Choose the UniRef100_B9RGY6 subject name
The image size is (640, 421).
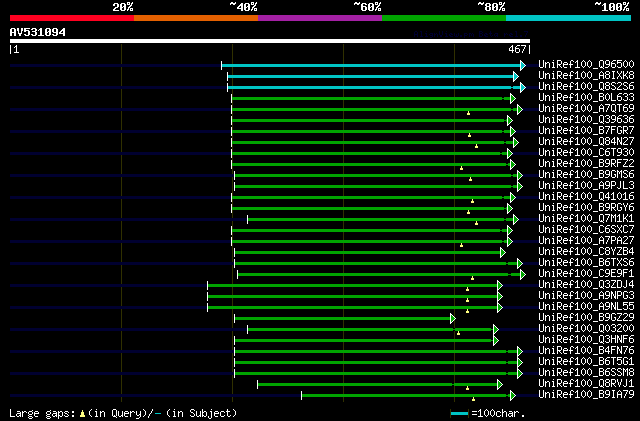[x=586, y=208]
